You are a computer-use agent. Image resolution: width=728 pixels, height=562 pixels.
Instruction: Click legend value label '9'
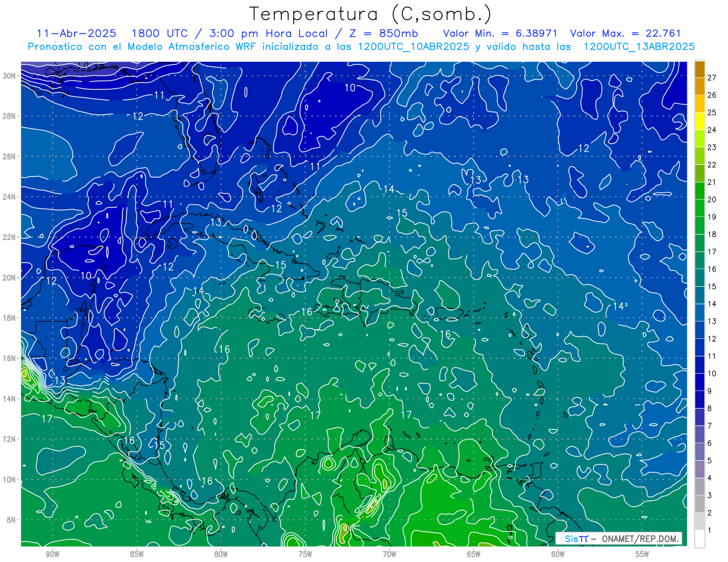[710, 391]
